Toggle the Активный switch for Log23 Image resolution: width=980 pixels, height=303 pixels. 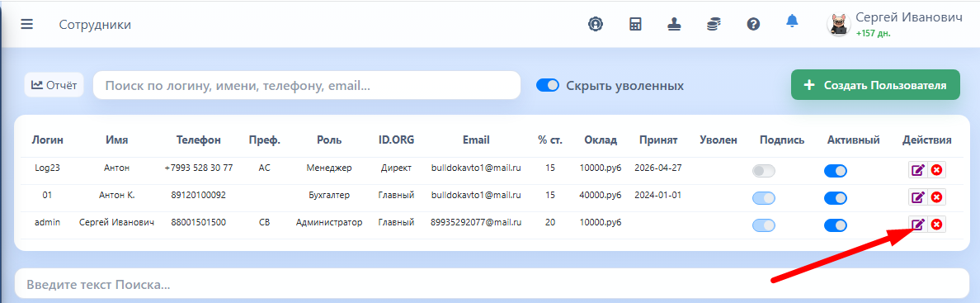click(836, 171)
